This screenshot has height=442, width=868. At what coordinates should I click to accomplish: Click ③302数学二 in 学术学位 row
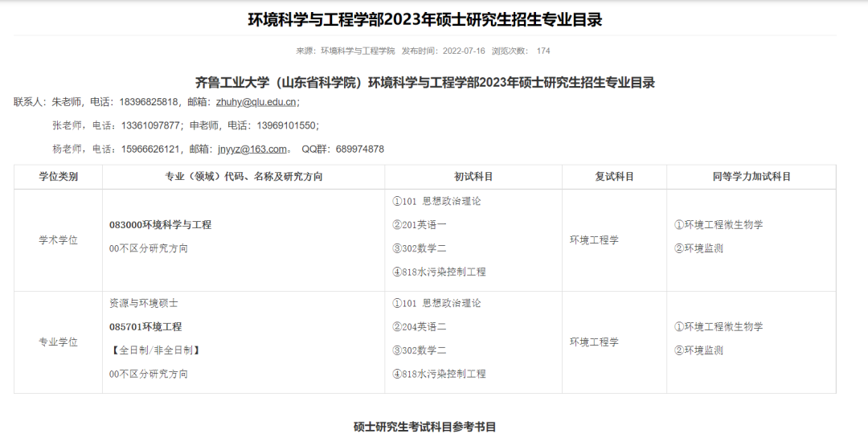[419, 248]
